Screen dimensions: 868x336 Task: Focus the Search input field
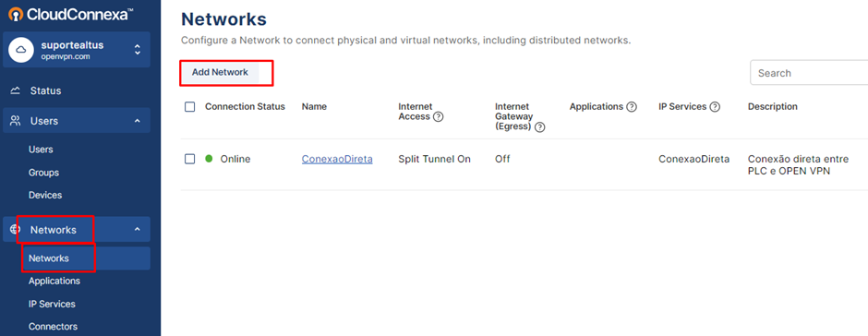(809, 73)
